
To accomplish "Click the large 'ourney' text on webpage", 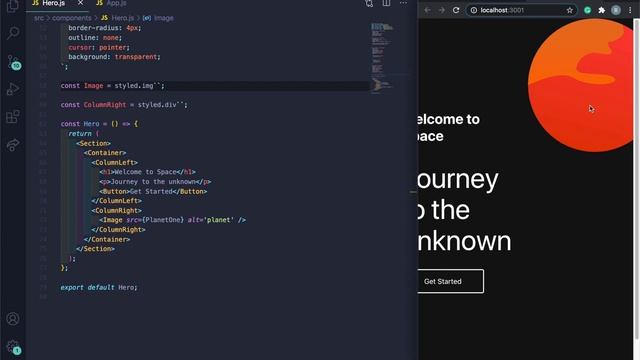I will (x=458, y=180).
